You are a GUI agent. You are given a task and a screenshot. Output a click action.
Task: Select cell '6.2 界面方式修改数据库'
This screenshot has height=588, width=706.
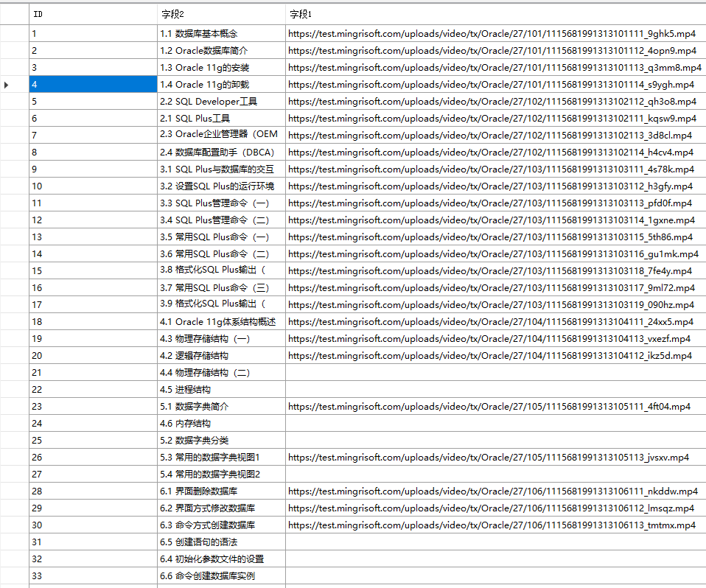[221, 508]
